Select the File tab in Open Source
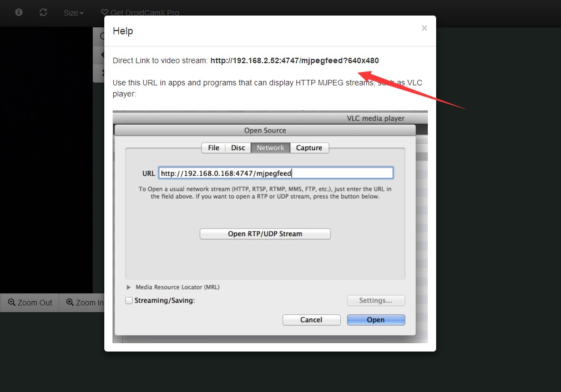561x392 pixels. 214,147
